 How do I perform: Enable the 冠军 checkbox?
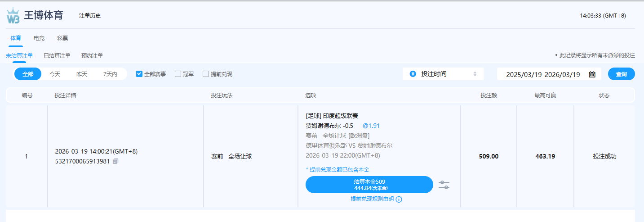[x=178, y=74]
